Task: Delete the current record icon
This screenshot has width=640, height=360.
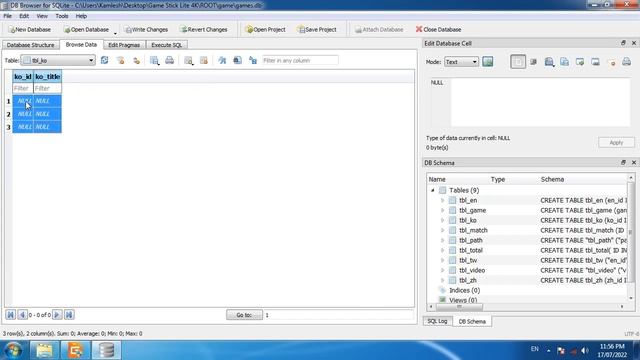Action: [204, 60]
